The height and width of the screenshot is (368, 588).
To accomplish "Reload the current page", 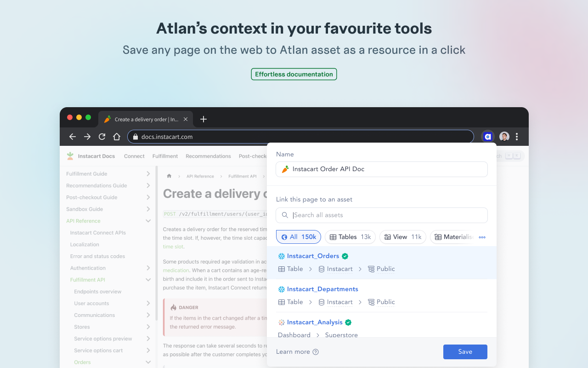I will click(102, 137).
